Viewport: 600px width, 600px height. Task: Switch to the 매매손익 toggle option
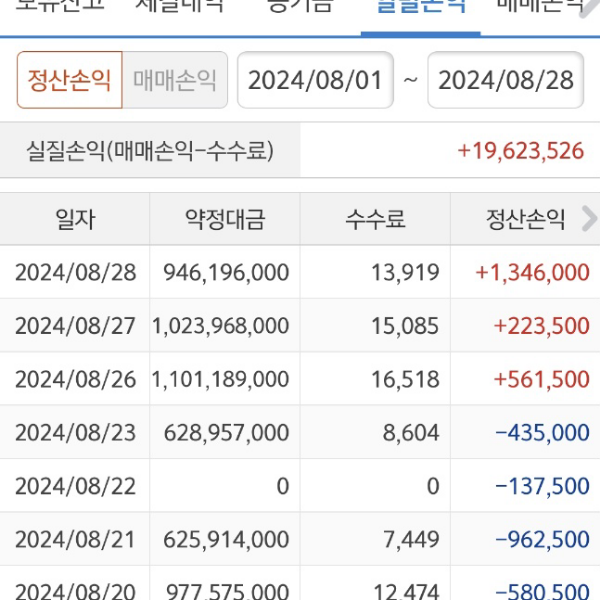[x=175, y=80]
